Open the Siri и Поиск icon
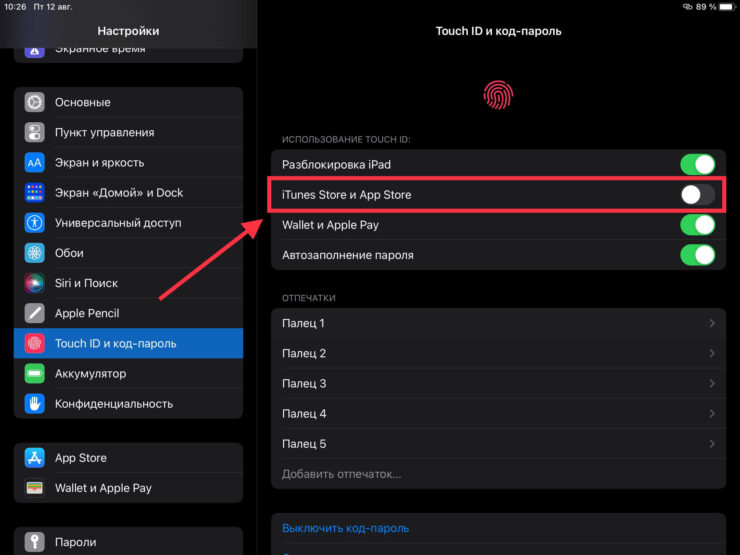 [35, 283]
